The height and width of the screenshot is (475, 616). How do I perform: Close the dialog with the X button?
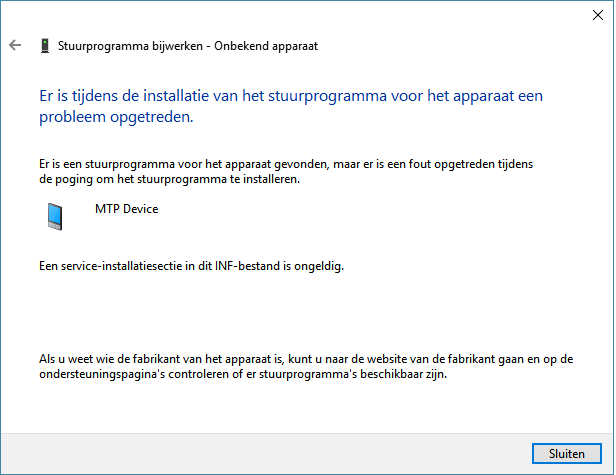[x=598, y=14]
